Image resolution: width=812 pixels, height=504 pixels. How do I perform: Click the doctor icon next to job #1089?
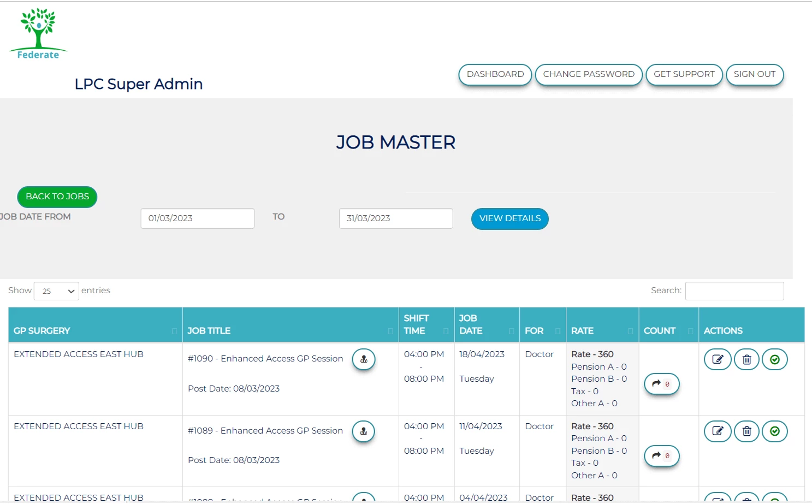[x=364, y=431]
